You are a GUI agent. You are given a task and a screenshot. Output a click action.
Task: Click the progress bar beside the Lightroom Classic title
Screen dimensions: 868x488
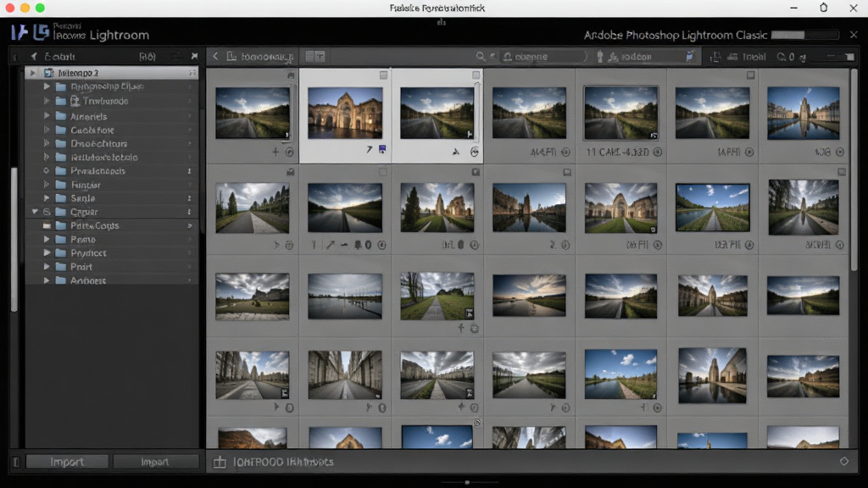point(805,35)
